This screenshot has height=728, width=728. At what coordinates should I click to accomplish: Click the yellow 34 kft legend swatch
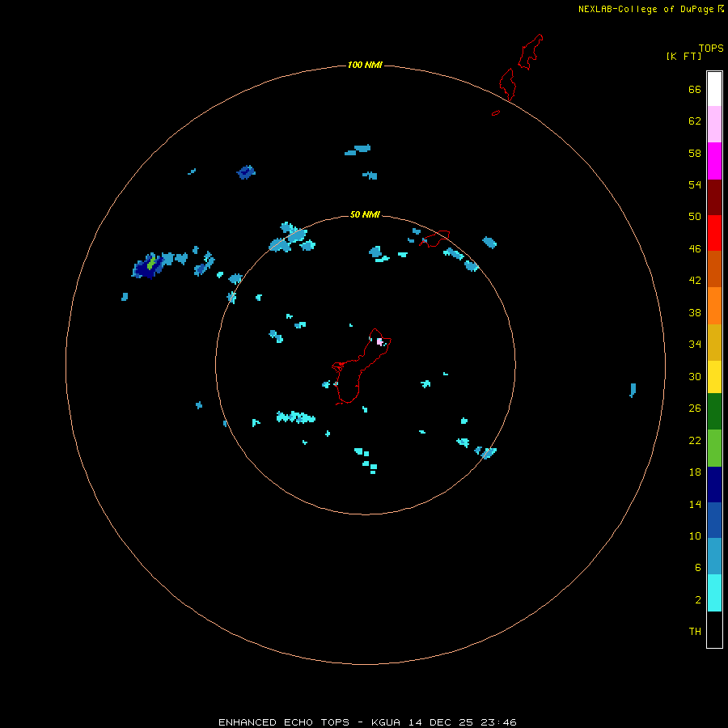point(714,376)
